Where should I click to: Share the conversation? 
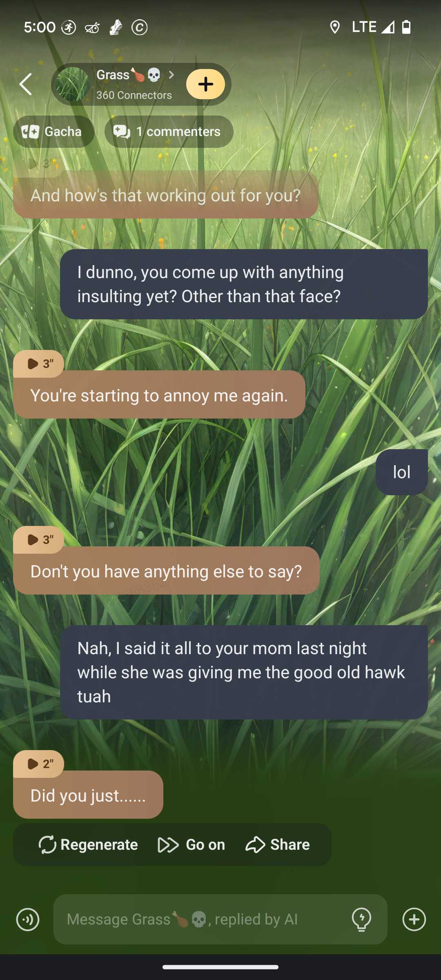click(278, 844)
